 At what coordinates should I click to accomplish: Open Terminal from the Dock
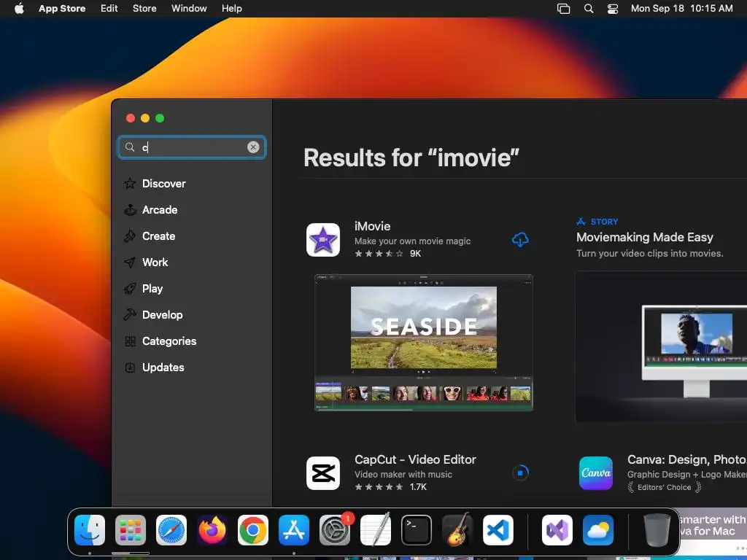point(417,530)
